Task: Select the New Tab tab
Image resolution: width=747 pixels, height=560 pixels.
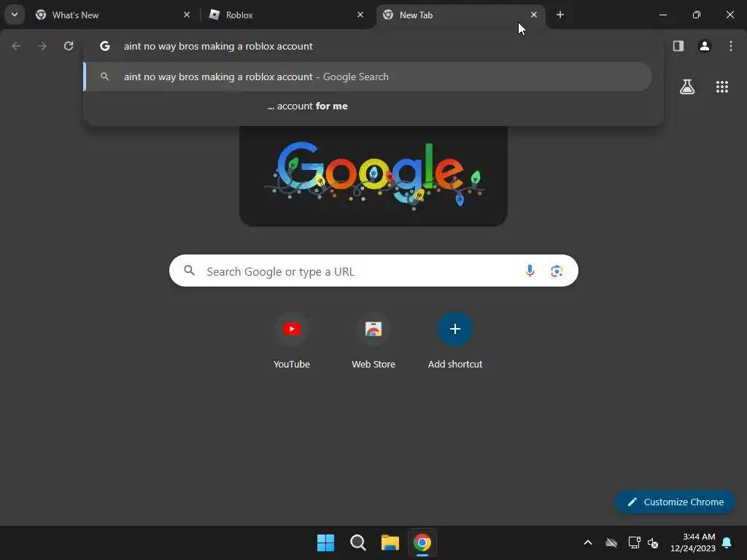Action: pos(461,15)
